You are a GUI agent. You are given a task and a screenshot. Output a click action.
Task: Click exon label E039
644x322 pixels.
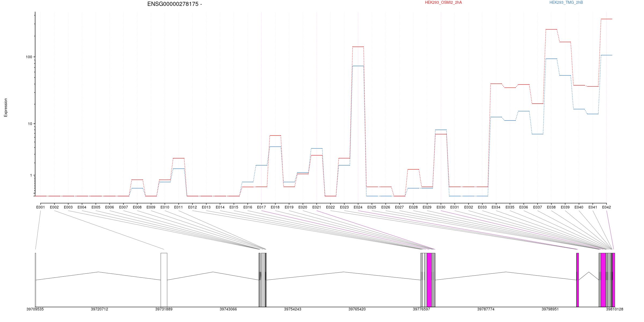pyautogui.click(x=565, y=207)
